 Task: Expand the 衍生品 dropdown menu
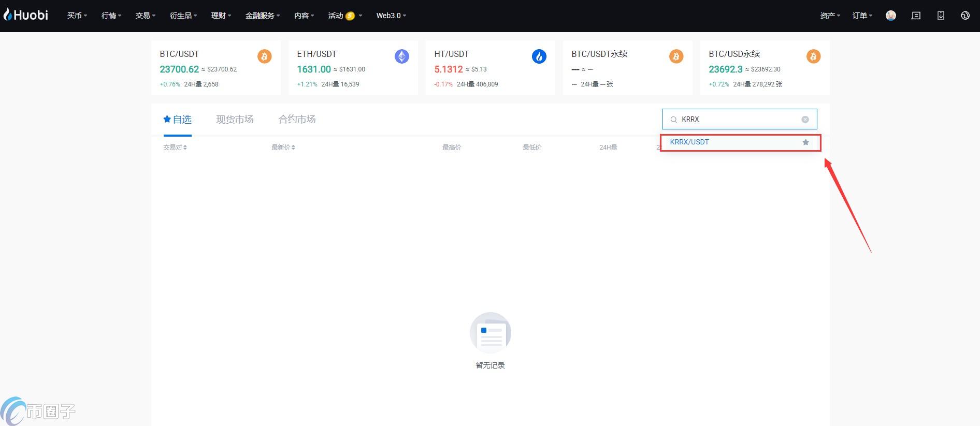click(183, 16)
